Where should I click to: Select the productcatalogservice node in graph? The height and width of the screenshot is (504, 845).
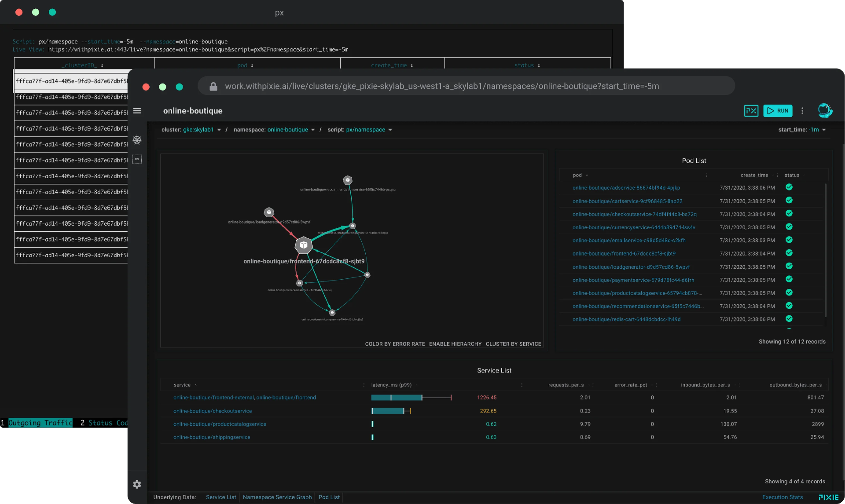353,226
